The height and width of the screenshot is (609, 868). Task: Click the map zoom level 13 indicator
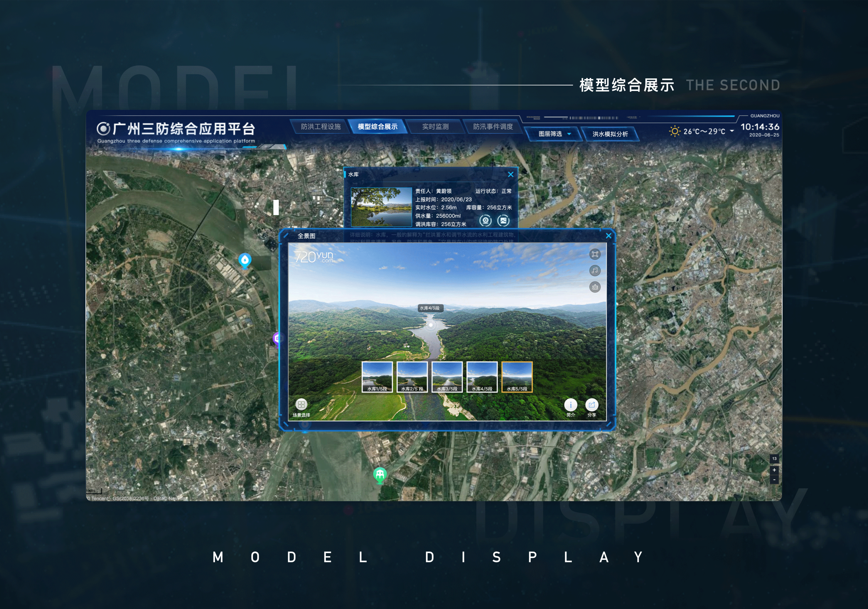click(x=774, y=458)
